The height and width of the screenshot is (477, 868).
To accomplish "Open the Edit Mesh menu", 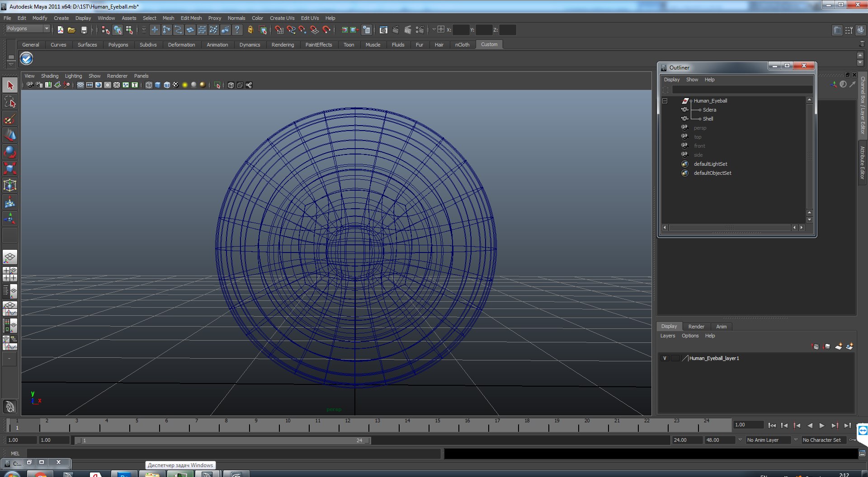I will click(191, 18).
